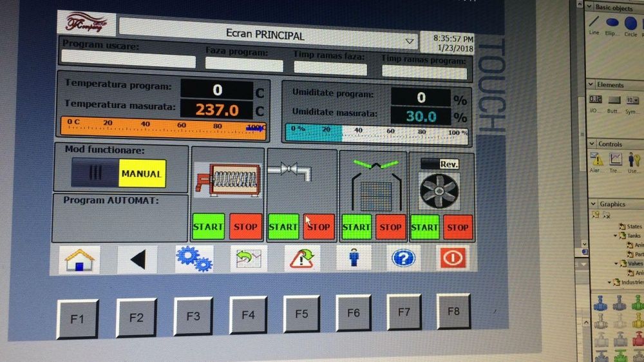The image size is (644, 362).
Task: Collapse the Graphics section
Action: (593, 204)
